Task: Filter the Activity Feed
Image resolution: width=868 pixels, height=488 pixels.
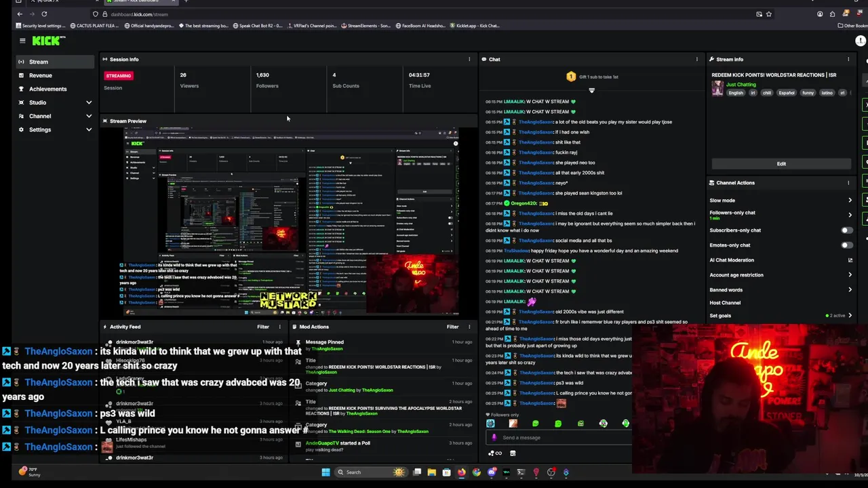Action: pos(263,327)
